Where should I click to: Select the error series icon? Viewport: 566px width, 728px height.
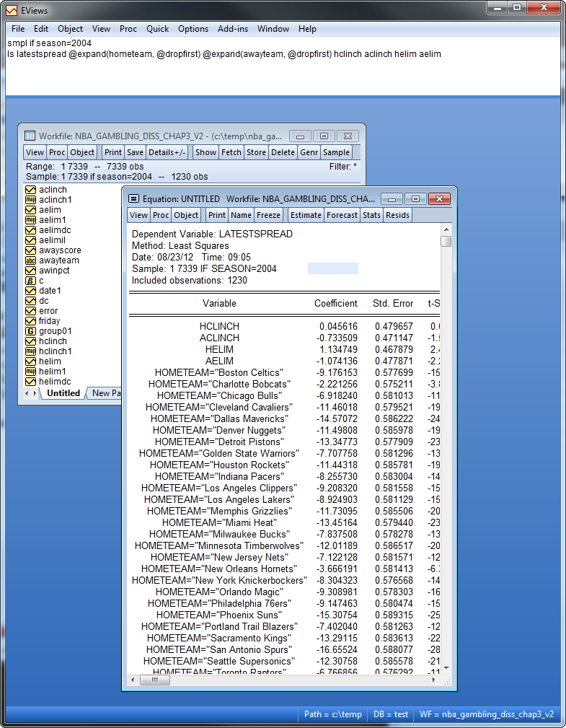(x=30, y=311)
